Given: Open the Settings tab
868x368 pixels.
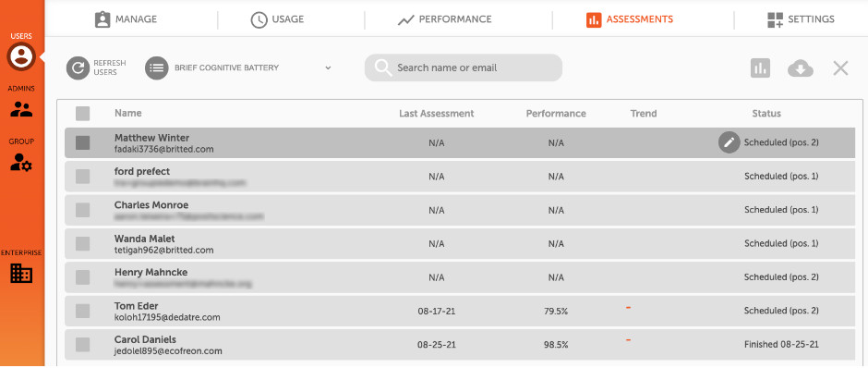Looking at the screenshot, I should [x=801, y=19].
